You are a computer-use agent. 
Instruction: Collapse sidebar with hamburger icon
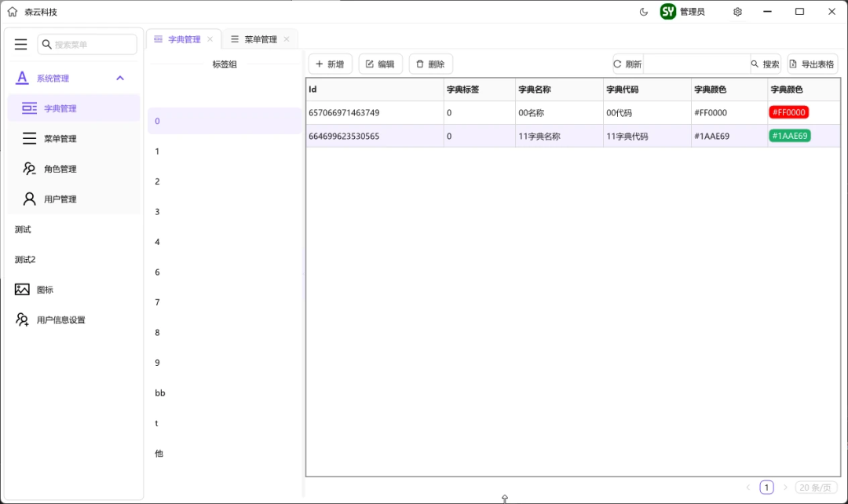(x=20, y=44)
